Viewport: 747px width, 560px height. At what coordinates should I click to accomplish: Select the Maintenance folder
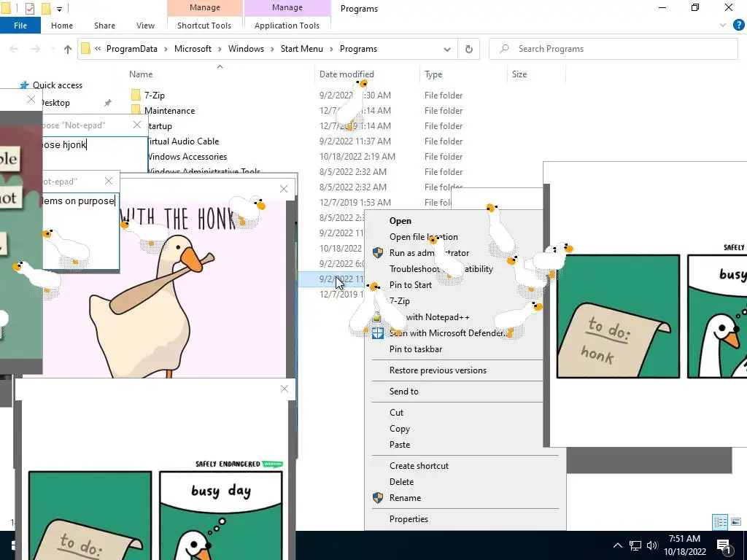tap(169, 111)
